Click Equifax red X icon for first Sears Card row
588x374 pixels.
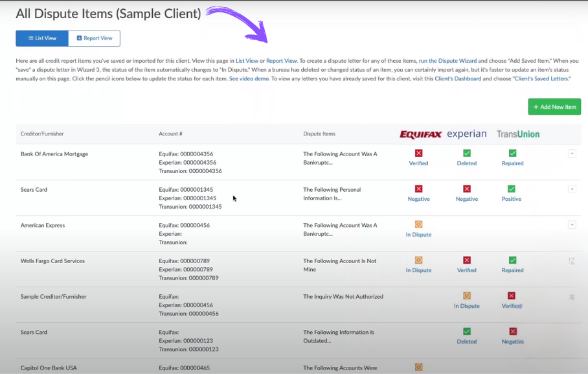tap(418, 189)
